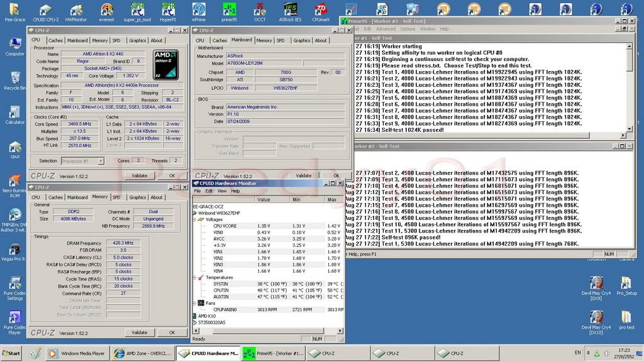Launch Vegas Pro 9 from the desktop
The width and height of the screenshot is (644, 362).
[15, 252]
